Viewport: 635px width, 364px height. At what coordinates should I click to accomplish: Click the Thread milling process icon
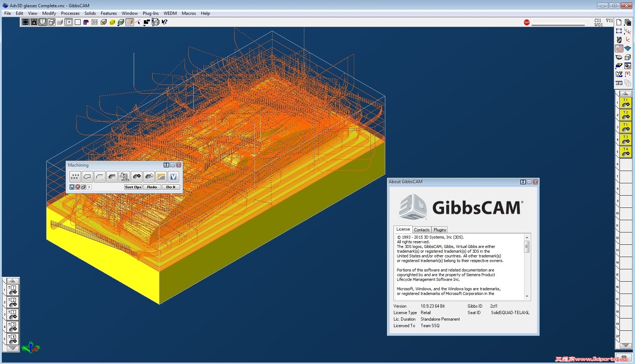tap(124, 177)
